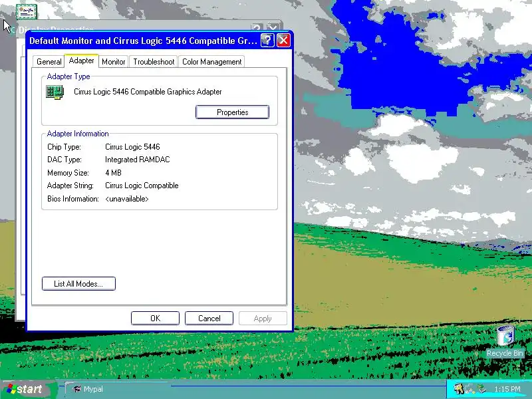Click the <unavailable> BIOS information value
This screenshot has width=532, height=399.
coord(127,199)
